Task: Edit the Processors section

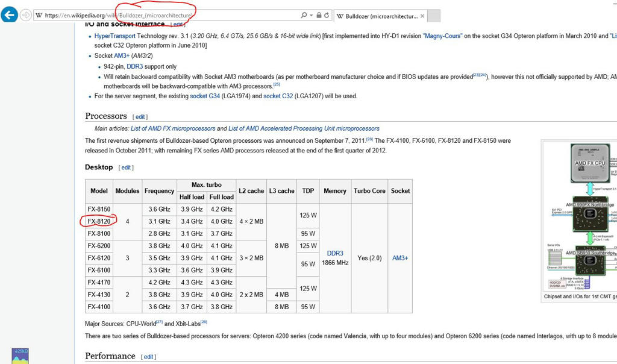Action: tap(140, 117)
